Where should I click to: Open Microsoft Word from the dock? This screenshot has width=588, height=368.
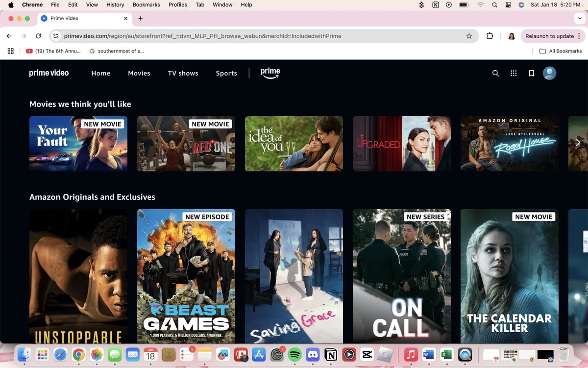[429, 354]
